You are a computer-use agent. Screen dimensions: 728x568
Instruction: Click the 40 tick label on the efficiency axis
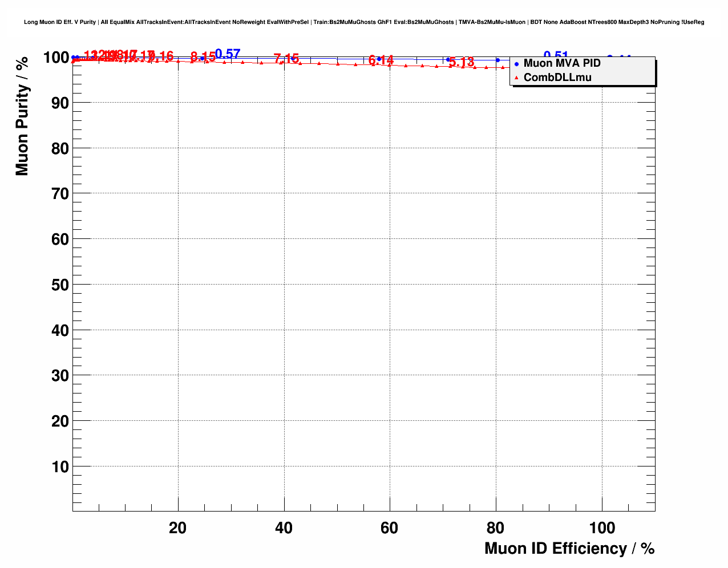pyautogui.click(x=284, y=528)
